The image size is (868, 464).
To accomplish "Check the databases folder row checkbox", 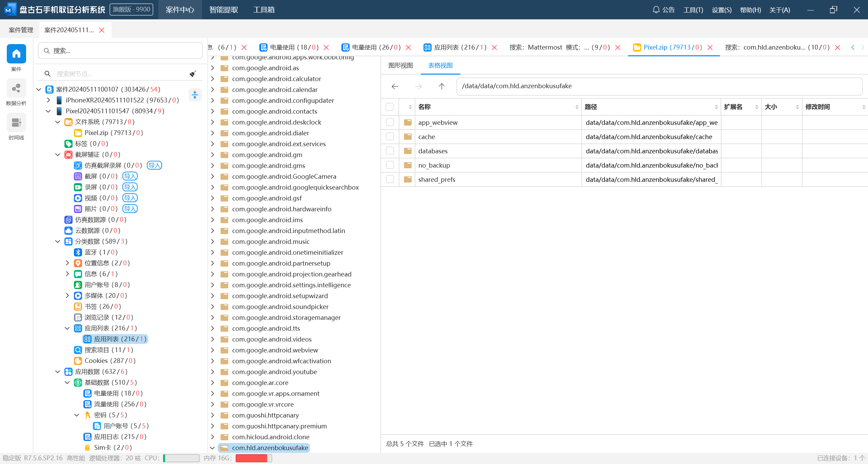I will coord(390,151).
